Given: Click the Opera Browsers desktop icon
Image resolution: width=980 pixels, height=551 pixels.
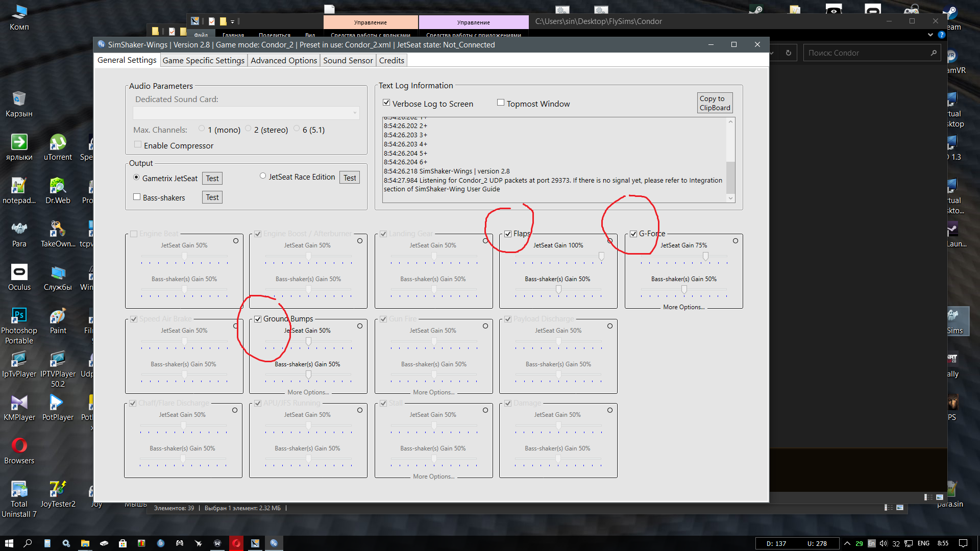Looking at the screenshot, I should [19, 446].
